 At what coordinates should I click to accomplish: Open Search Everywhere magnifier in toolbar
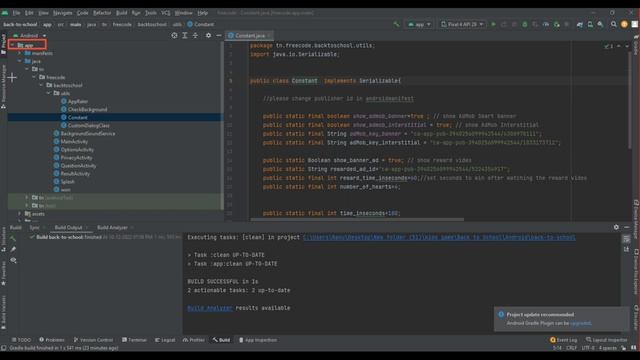(613, 24)
